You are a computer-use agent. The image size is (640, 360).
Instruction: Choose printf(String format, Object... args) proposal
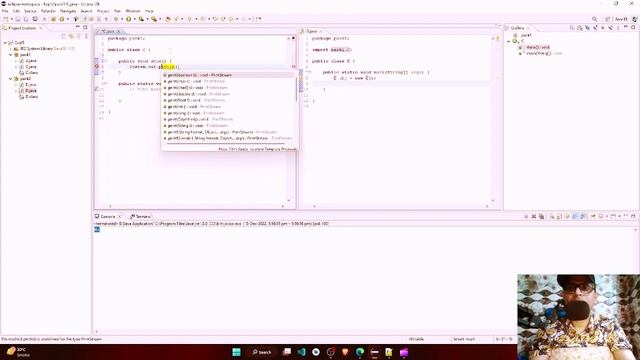click(228, 132)
